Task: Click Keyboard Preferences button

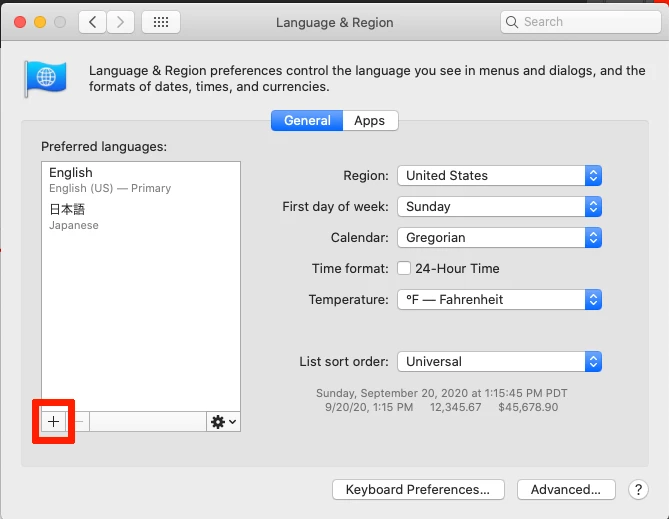Action: 418,490
